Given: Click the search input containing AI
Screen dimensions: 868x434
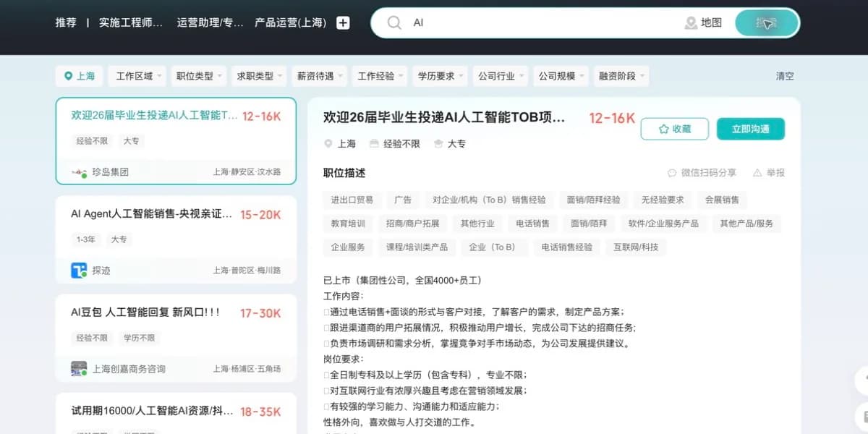Looking at the screenshot, I should tap(542, 22).
